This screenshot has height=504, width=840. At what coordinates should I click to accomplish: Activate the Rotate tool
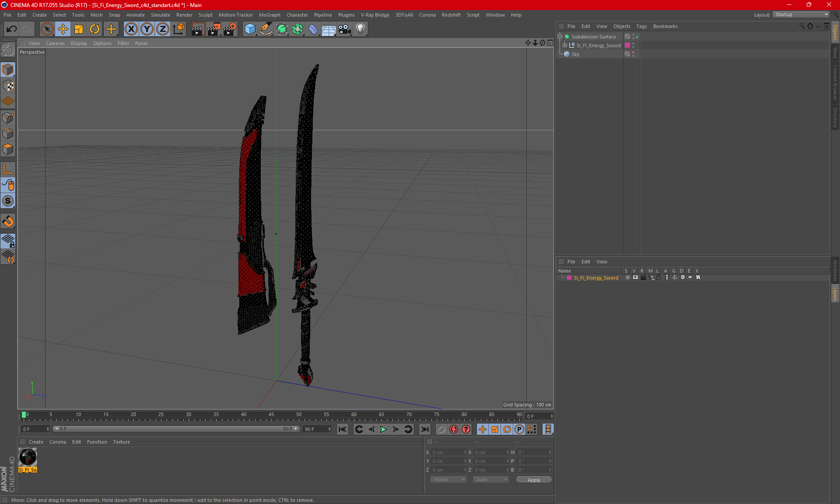click(94, 29)
